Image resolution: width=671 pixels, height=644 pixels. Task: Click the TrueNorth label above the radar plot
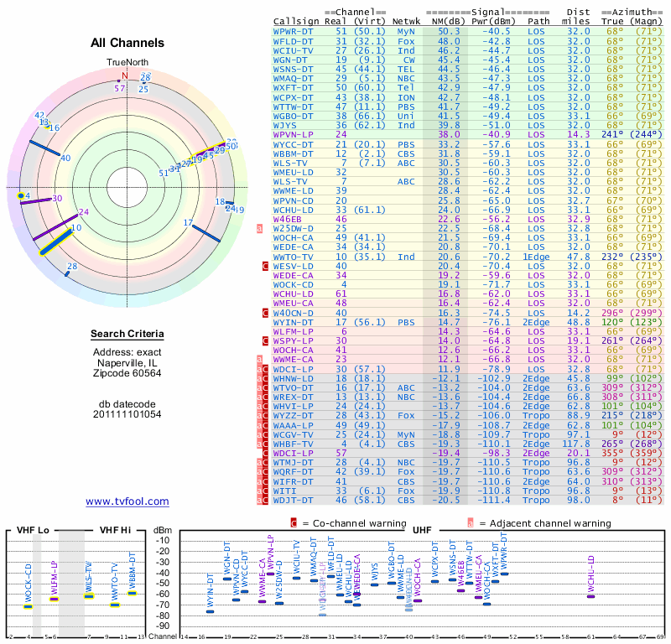(x=127, y=63)
